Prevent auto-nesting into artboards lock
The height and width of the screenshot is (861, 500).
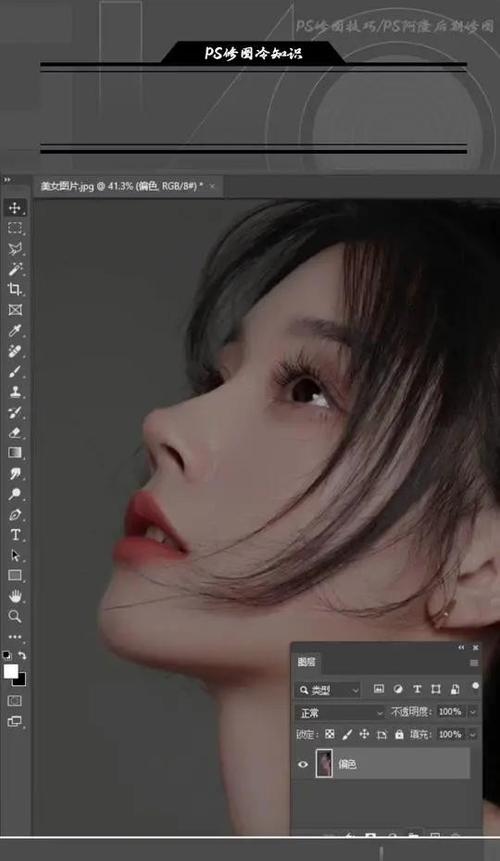[x=381, y=734]
